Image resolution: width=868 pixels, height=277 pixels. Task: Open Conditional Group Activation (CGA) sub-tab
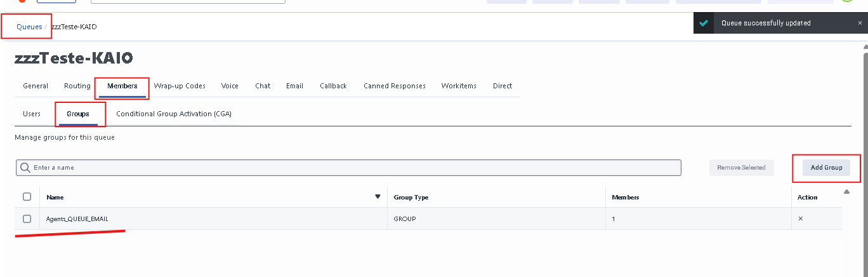pos(174,114)
